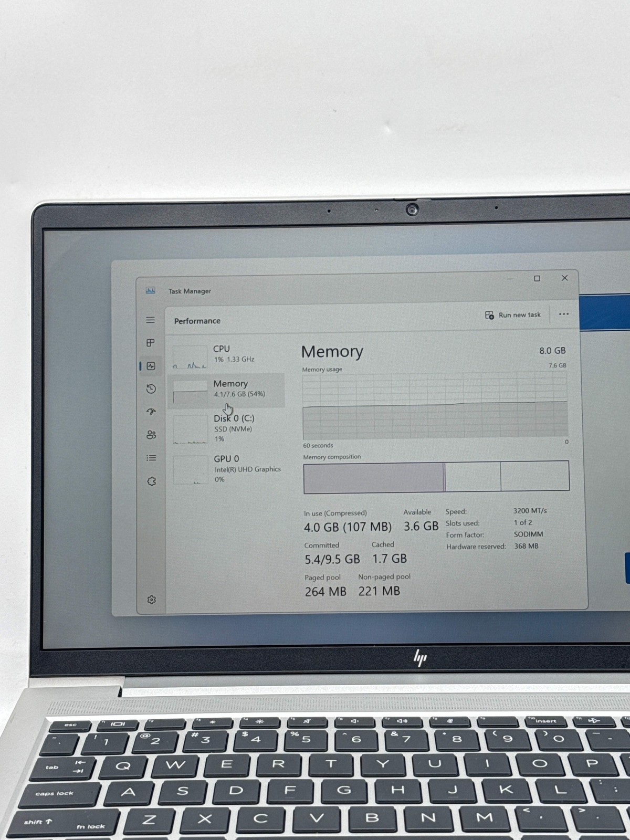Screen dimensions: 630x840
Task: Open the Details page icon
Action: pyautogui.click(x=151, y=458)
